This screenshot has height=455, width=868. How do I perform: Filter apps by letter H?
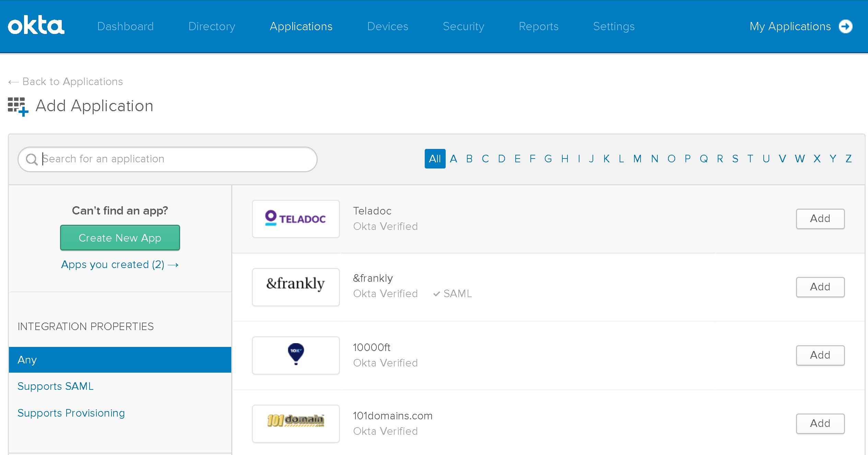pos(565,159)
